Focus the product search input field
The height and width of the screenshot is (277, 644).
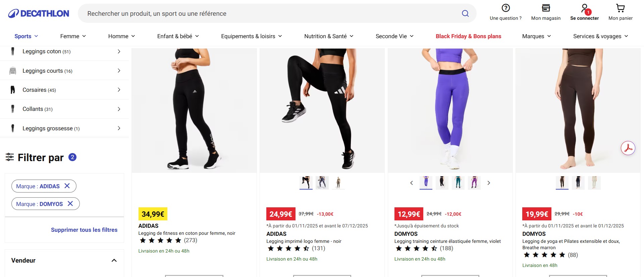coord(268,13)
